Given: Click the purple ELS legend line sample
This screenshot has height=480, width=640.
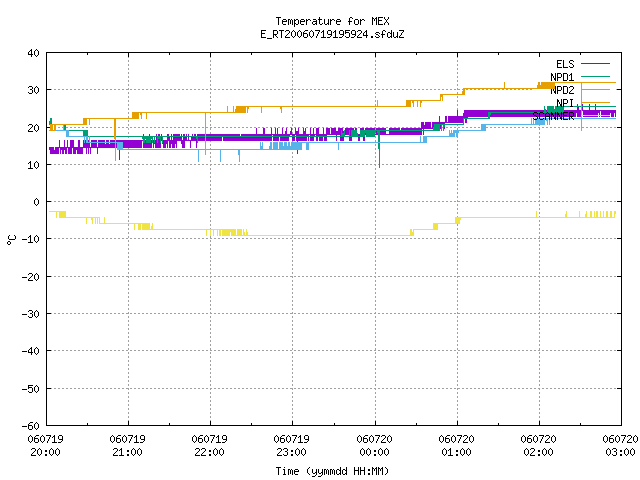Looking at the screenshot, I should pyautogui.click(x=596, y=64).
